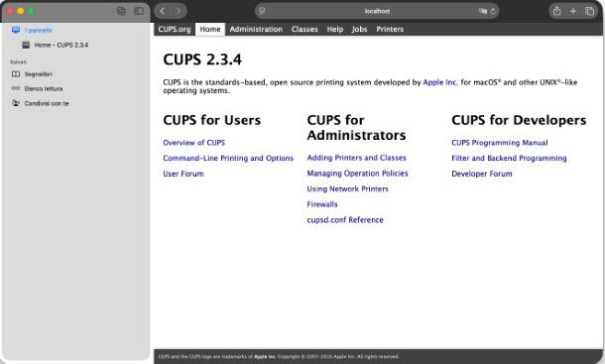
Task: Show tab overview icon
Action: coord(589,11)
